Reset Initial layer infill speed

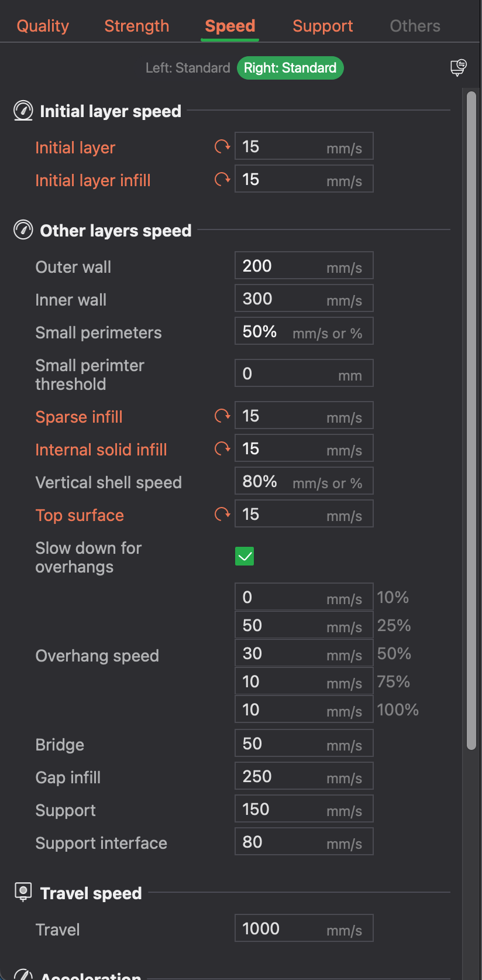pyautogui.click(x=222, y=179)
